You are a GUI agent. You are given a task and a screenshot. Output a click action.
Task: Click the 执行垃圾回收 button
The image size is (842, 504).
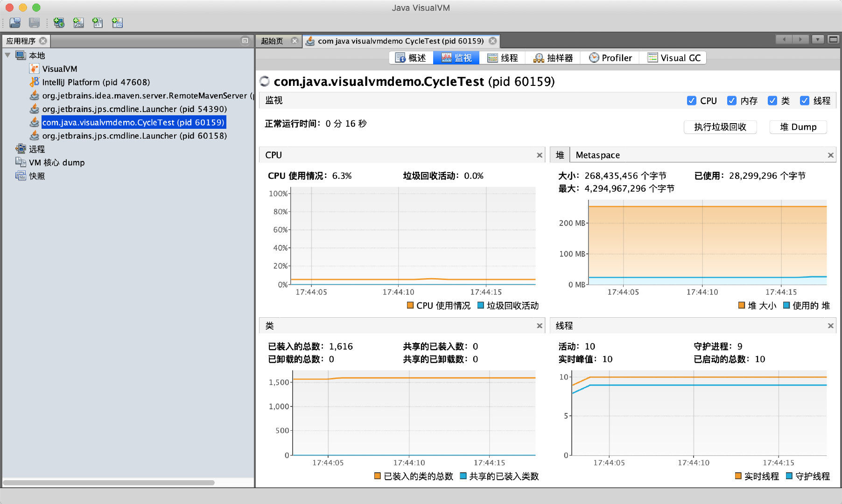720,127
